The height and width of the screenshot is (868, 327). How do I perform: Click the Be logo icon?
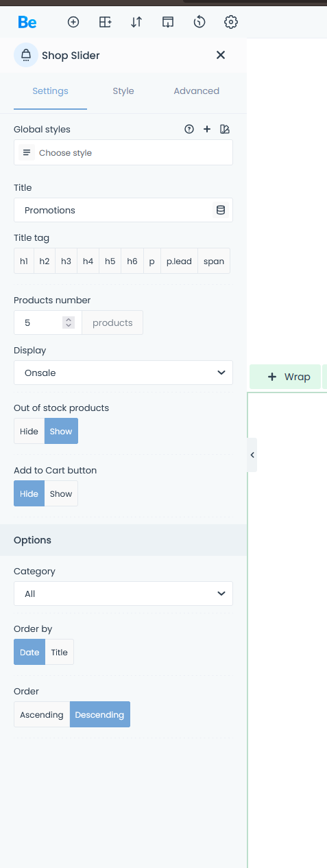27,22
